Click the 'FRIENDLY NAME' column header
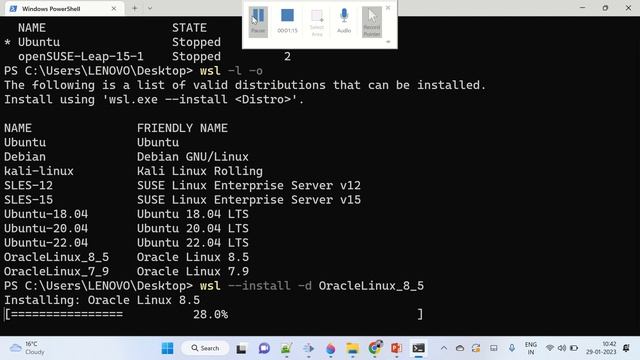The width and height of the screenshot is (640, 360). [x=182, y=128]
